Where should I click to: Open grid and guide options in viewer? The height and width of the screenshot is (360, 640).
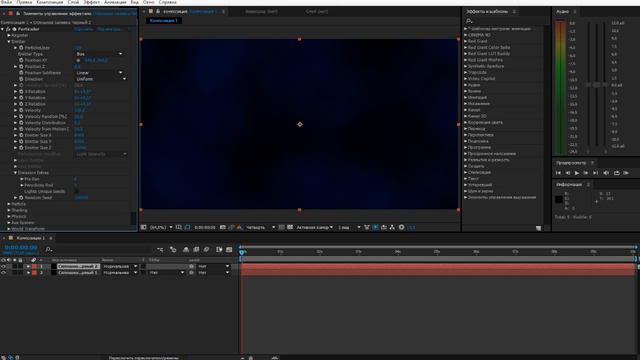(179, 227)
